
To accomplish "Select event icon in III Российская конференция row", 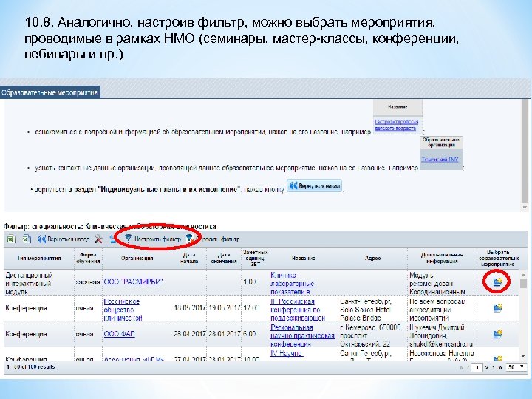I will (x=497, y=308).
